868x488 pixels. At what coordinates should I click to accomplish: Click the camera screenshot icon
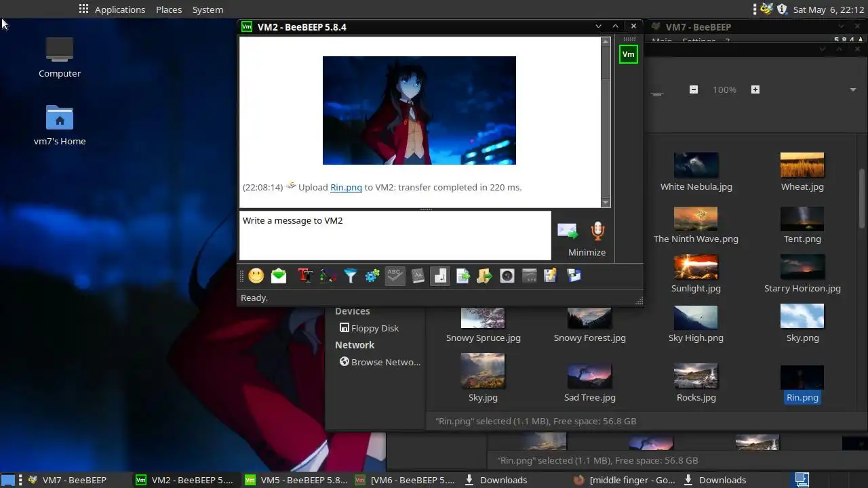tap(507, 276)
